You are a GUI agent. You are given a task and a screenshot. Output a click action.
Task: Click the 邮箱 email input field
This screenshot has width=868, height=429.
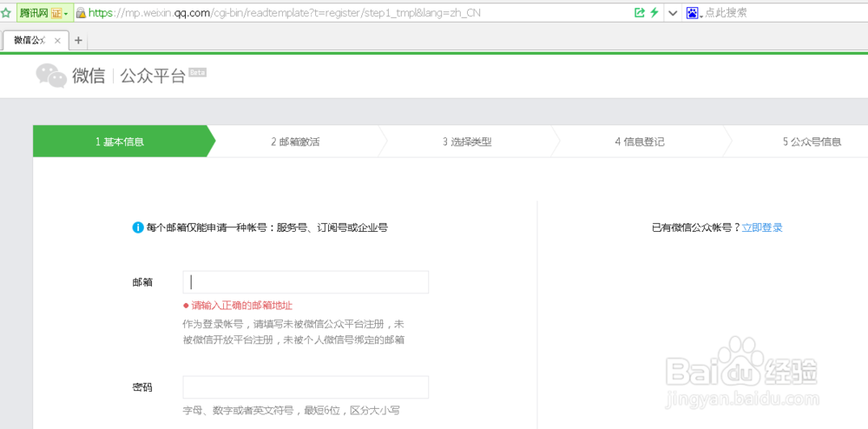coord(306,282)
